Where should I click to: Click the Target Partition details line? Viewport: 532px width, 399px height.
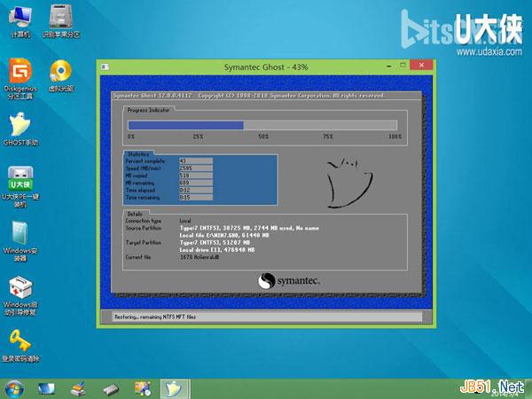215,243
